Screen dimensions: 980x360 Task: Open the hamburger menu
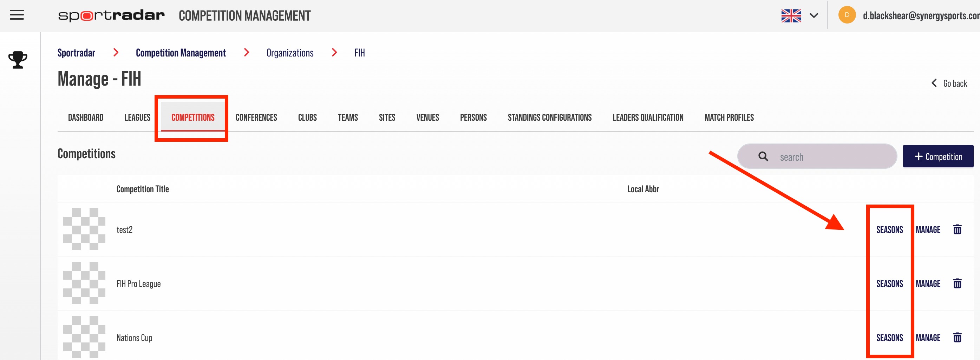17,15
